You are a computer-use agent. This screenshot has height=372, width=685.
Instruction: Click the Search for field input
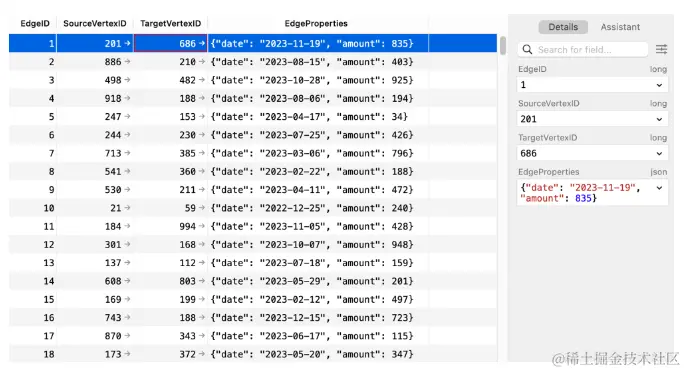583,49
